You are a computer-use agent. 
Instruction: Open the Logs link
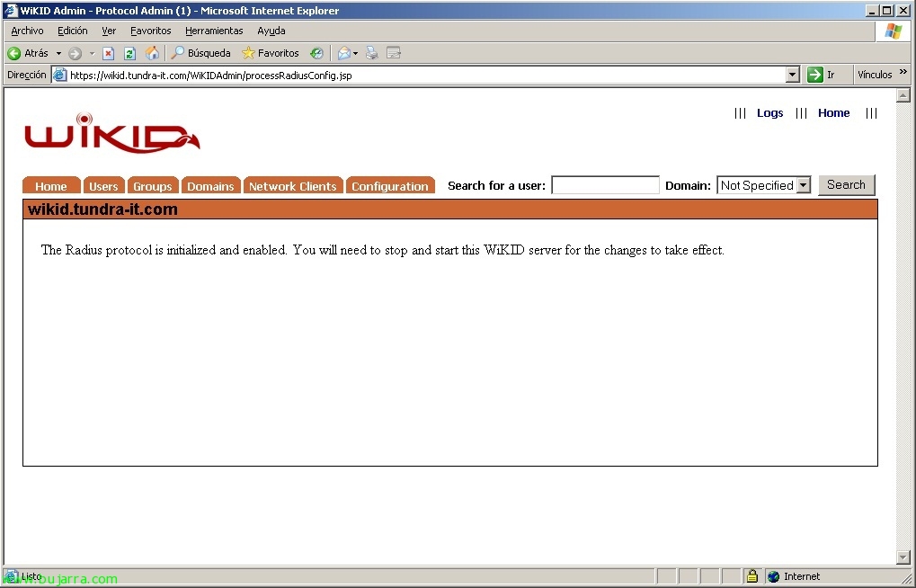click(770, 112)
